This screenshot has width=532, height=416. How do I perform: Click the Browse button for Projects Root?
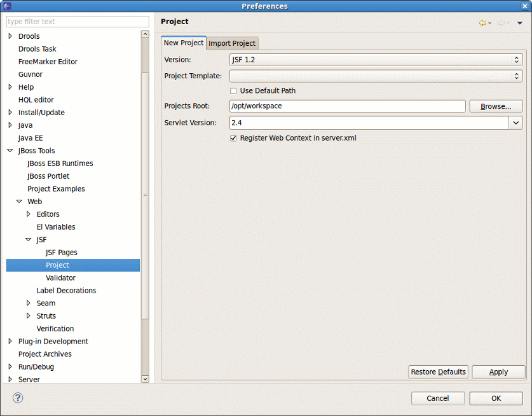point(496,106)
